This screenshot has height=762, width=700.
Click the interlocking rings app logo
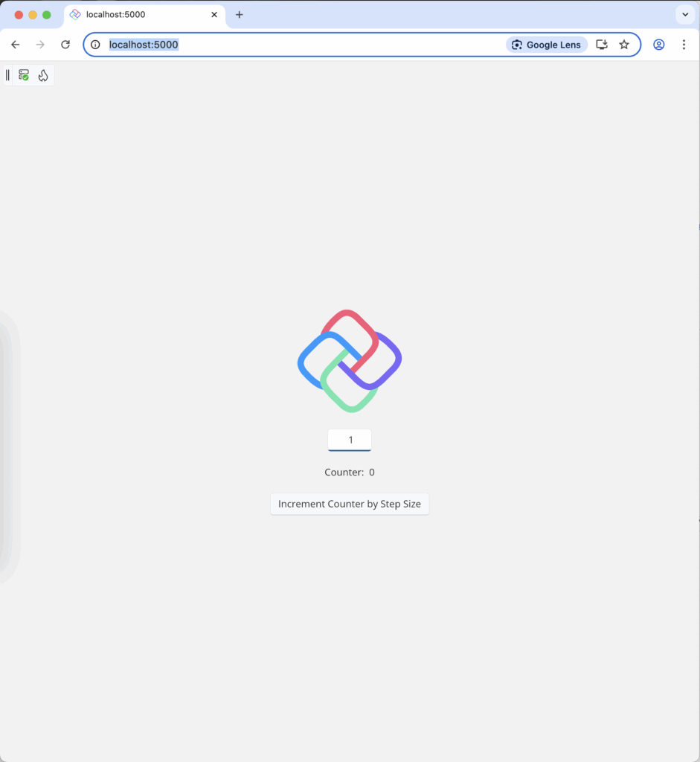coord(350,361)
